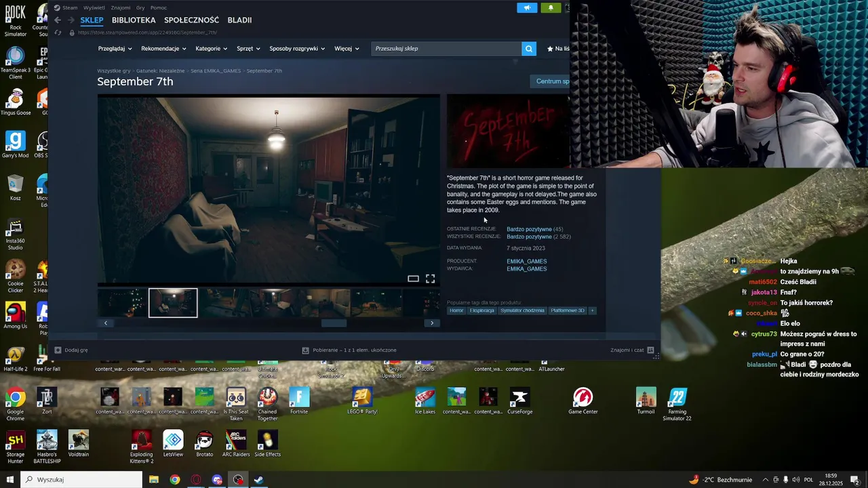Click the Platformowe 3D tag
Viewport: 868px width, 488px height.
coord(567,310)
